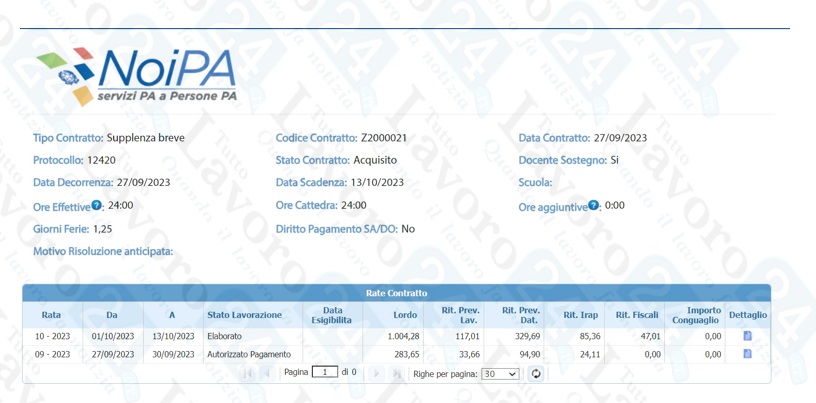Click help icon next to Ore aggiuntive
Screen dimensions: 816x403
coord(593,205)
